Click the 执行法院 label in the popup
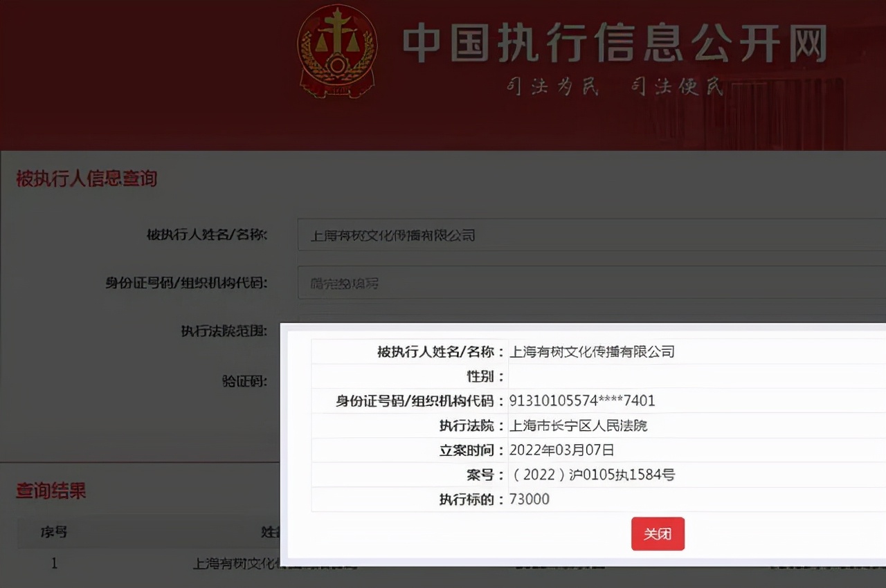Viewport: 886px width, 588px height. 473,425
